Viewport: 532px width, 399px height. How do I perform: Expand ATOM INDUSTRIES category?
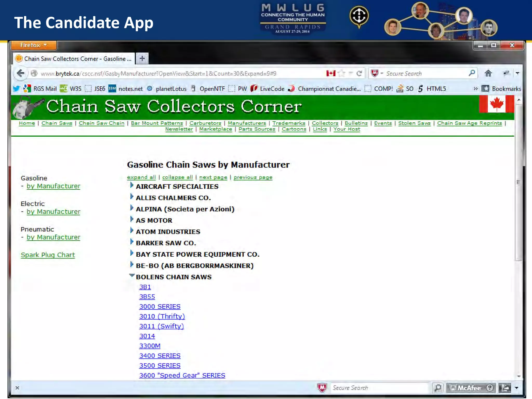coord(132,230)
